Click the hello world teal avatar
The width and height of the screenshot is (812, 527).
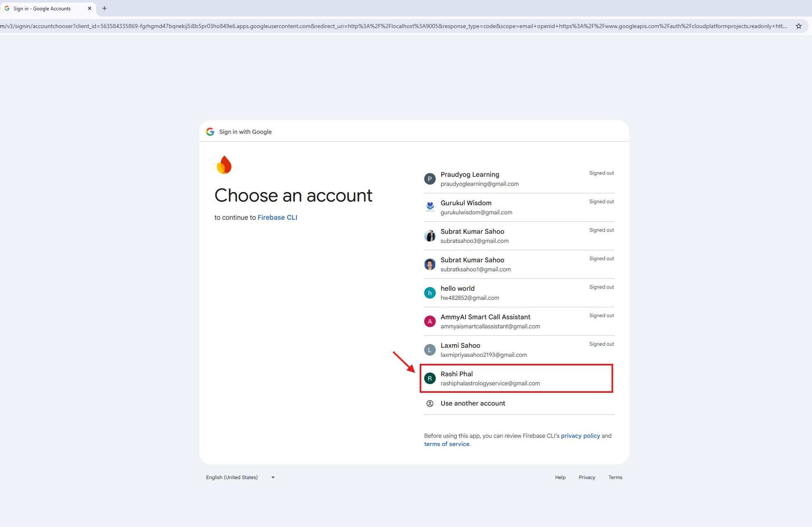pos(430,293)
